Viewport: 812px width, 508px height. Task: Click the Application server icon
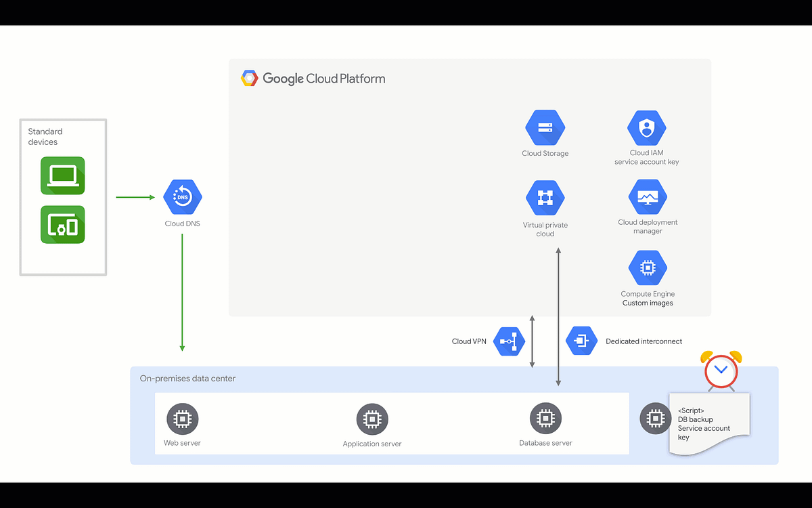(371, 419)
